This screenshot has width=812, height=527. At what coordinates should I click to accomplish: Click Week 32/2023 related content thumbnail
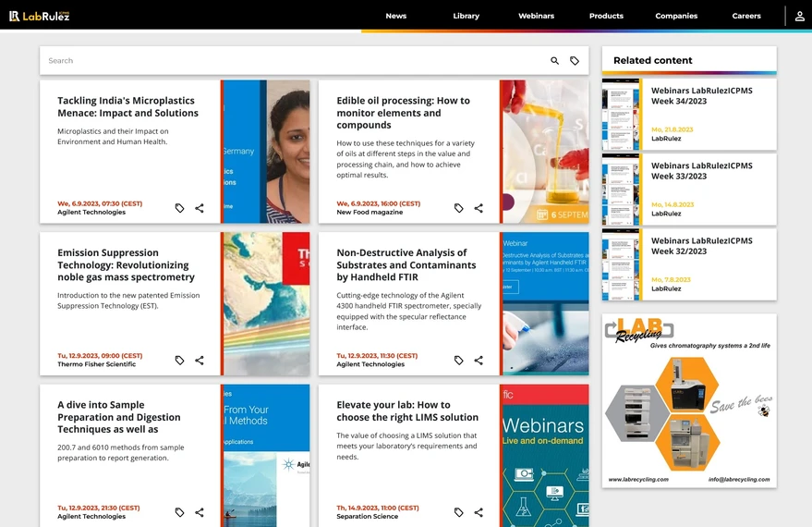(621, 264)
